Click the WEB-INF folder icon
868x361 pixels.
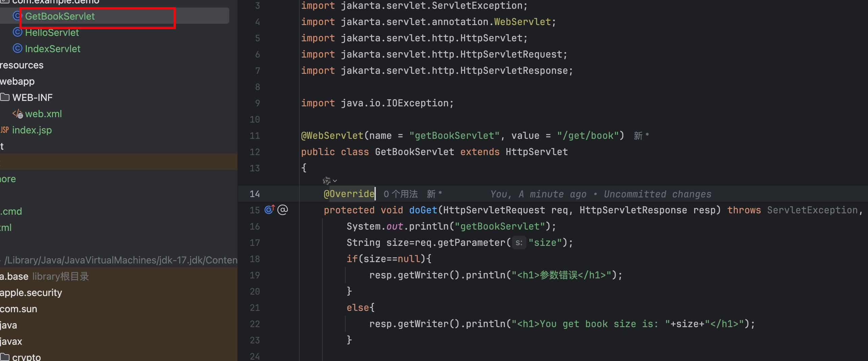(5, 97)
